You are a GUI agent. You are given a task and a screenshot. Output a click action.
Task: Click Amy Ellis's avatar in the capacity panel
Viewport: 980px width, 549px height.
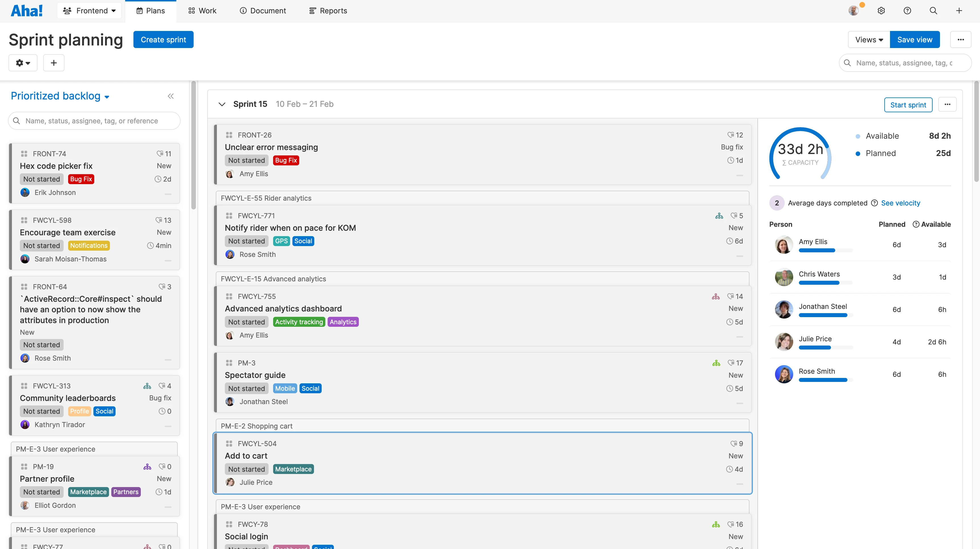[784, 244]
